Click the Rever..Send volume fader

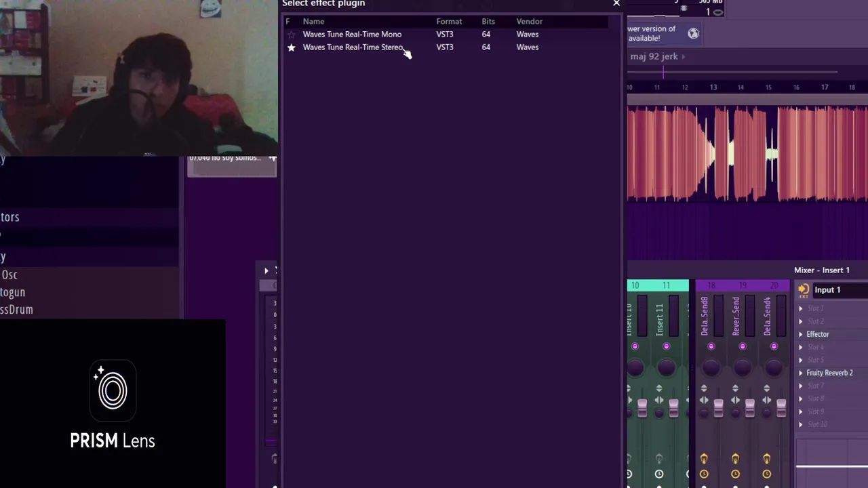pos(750,407)
